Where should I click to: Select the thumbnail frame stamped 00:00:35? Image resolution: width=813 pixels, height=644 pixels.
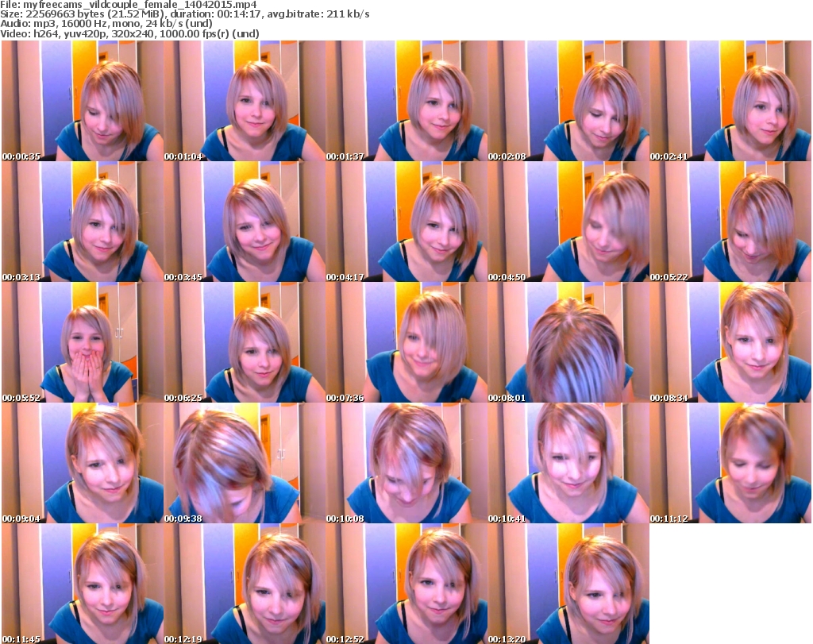83,101
